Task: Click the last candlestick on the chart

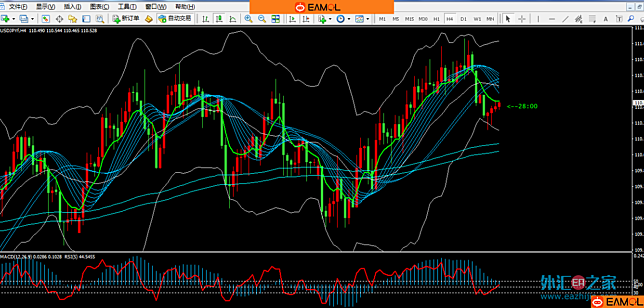Action: coord(499,106)
